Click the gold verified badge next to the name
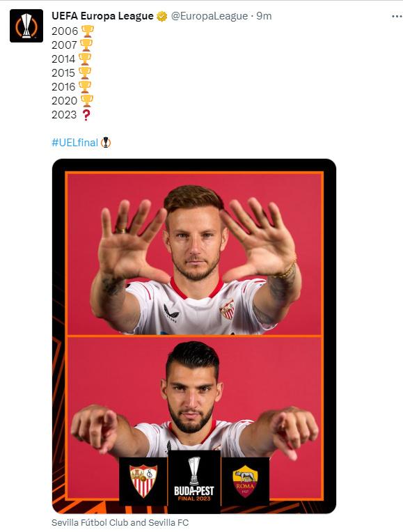 click(161, 16)
